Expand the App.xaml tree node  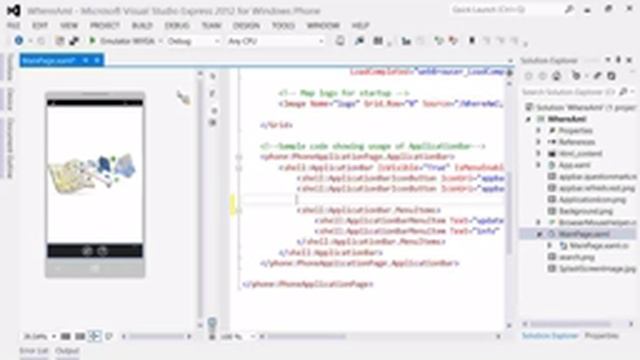pyautogui.click(x=539, y=165)
